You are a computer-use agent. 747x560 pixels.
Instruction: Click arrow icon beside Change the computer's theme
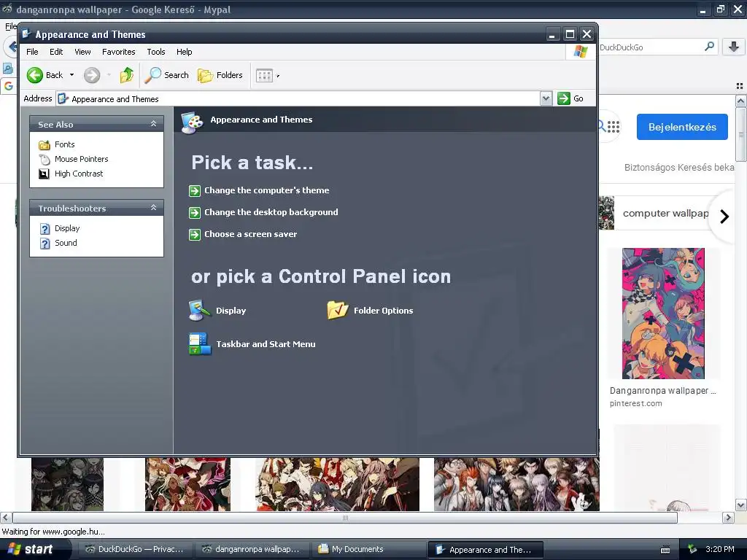click(x=194, y=191)
